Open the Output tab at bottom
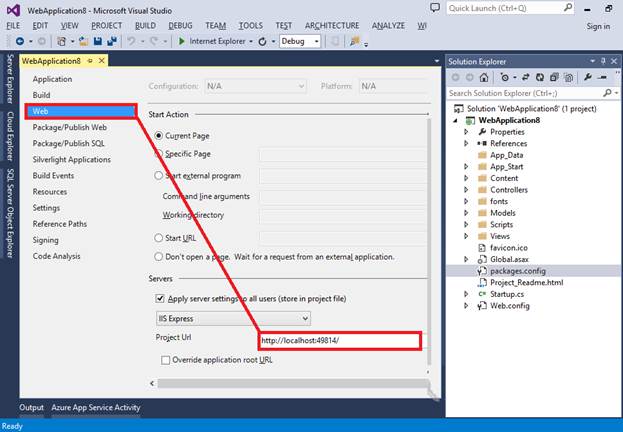This screenshot has height=432, width=623. tap(31, 407)
